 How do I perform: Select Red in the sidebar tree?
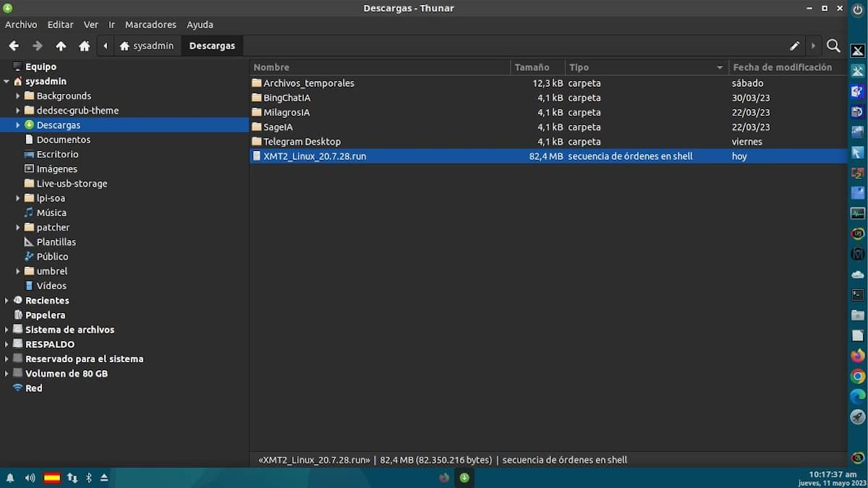[33, 388]
